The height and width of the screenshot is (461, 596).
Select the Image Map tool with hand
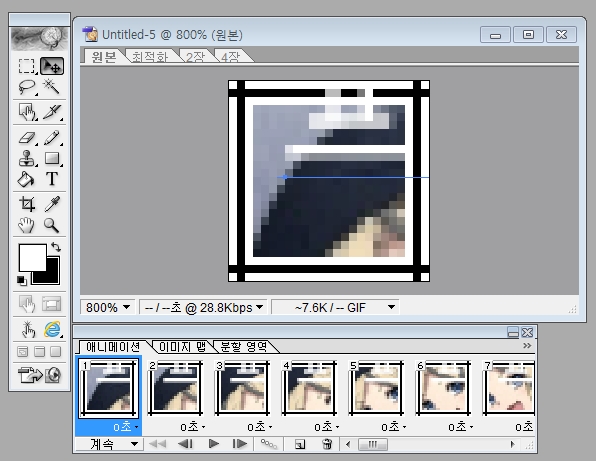pos(27,112)
